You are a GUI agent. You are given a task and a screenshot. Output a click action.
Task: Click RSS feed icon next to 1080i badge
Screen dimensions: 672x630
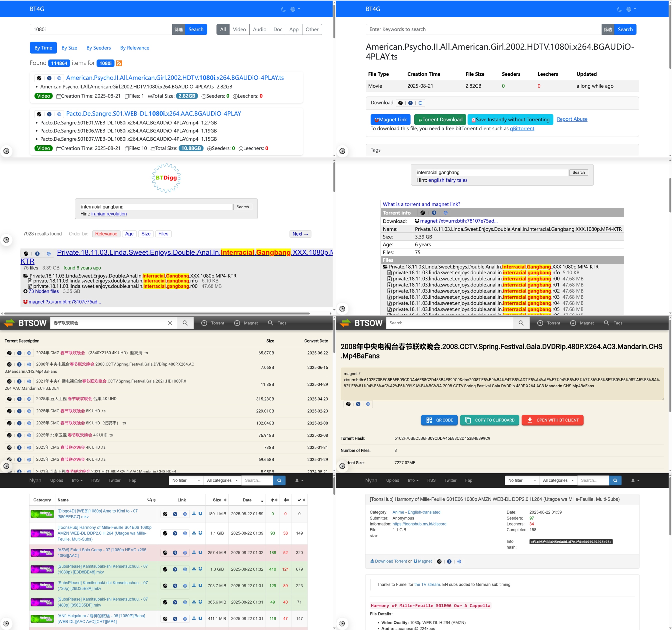(119, 63)
